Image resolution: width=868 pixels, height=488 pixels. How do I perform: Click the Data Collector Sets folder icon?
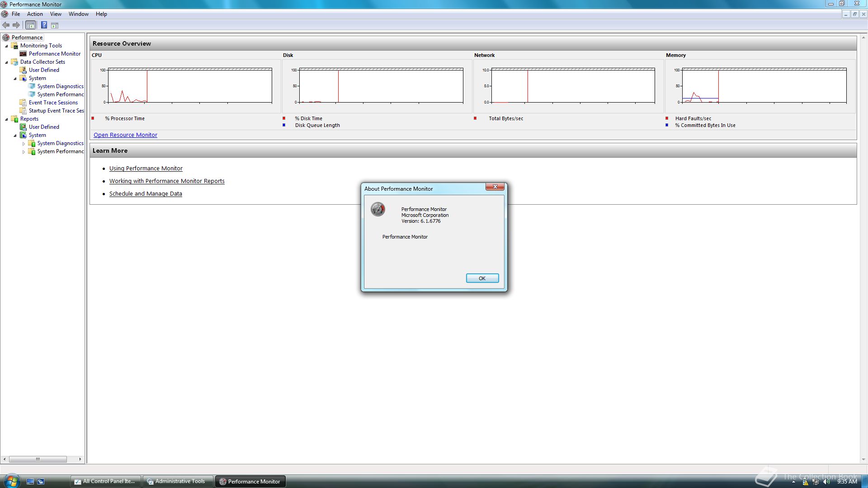click(x=14, y=62)
